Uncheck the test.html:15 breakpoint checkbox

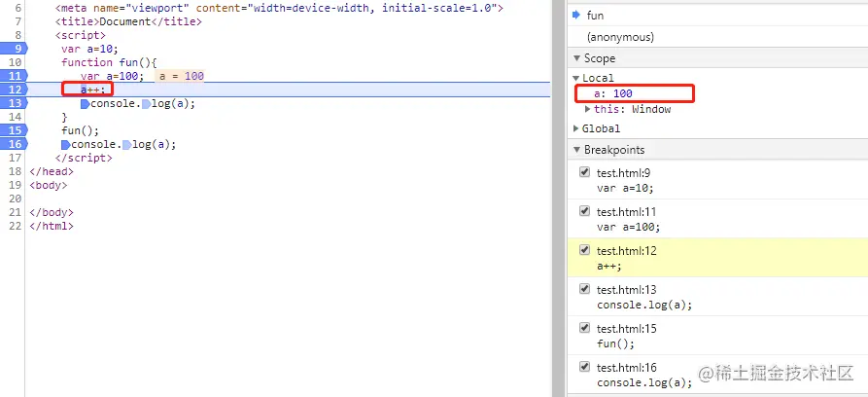584,328
